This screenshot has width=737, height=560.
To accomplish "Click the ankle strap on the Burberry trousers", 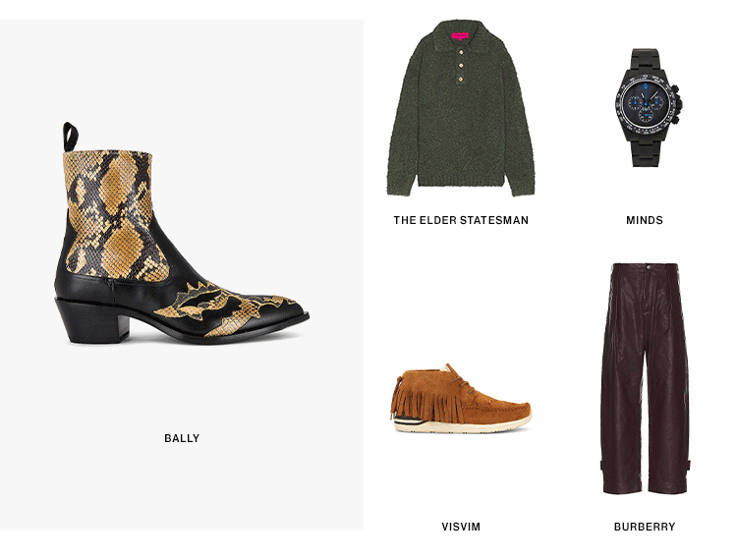I will coord(604,467).
